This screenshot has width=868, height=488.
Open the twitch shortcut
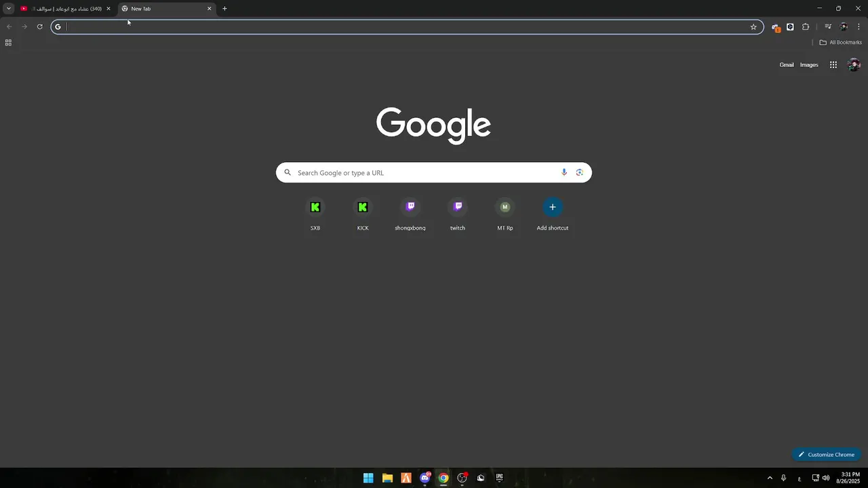click(458, 215)
